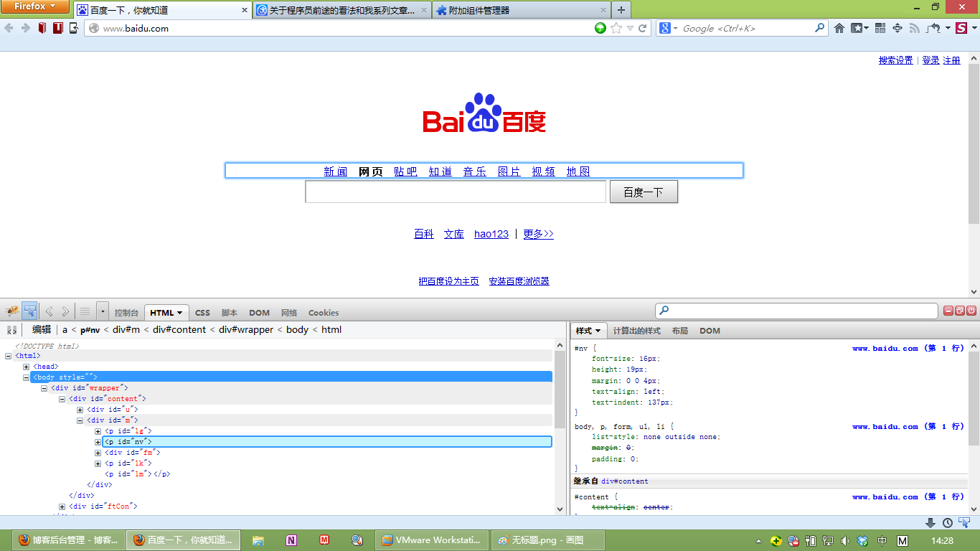980x551 pixels.
Task: Open the DOM tab in main Firebug bar
Action: pos(259,313)
